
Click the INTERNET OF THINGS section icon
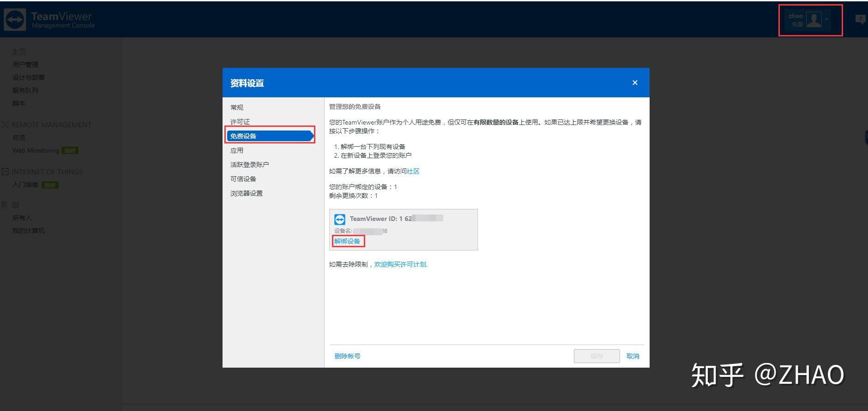click(x=5, y=172)
